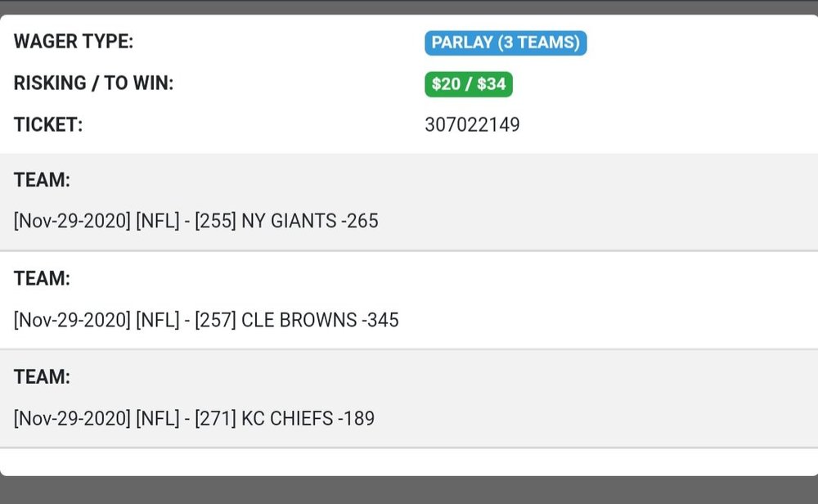The height and width of the screenshot is (504, 818).
Task: Select ticket number 307022149
Action: coord(472,125)
